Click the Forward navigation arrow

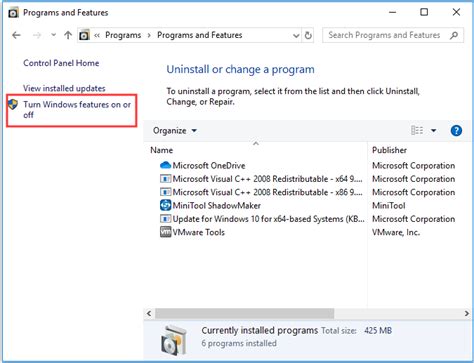[x=37, y=35]
